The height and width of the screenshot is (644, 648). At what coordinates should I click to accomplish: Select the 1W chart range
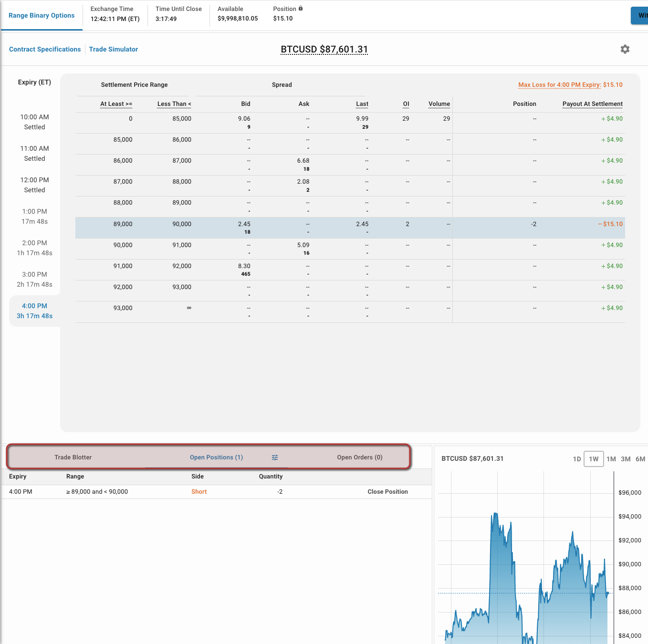coord(594,459)
